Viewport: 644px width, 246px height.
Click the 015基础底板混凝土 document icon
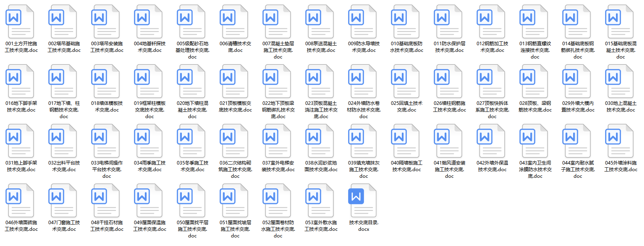pos(619,21)
